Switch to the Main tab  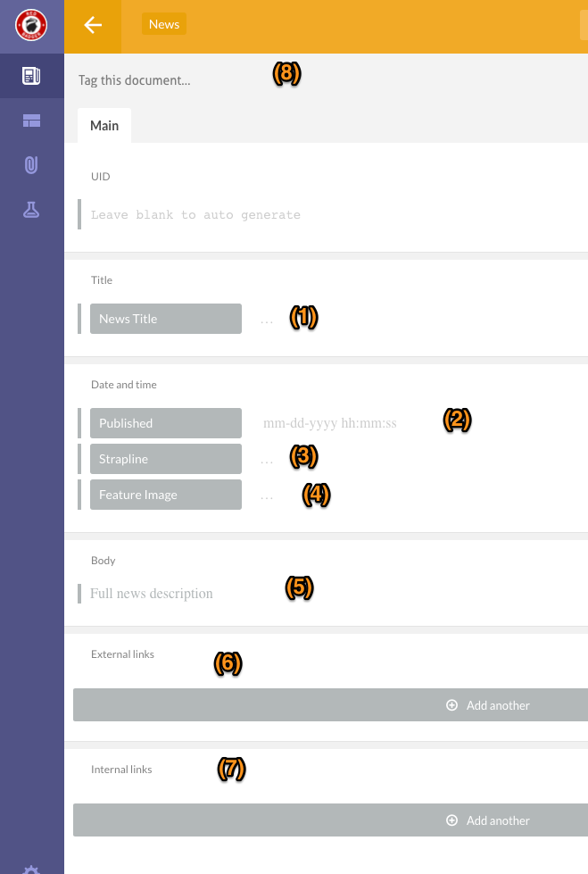tap(104, 126)
